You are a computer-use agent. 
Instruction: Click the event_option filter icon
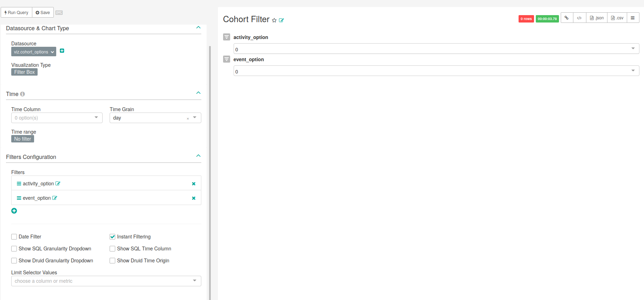(227, 59)
